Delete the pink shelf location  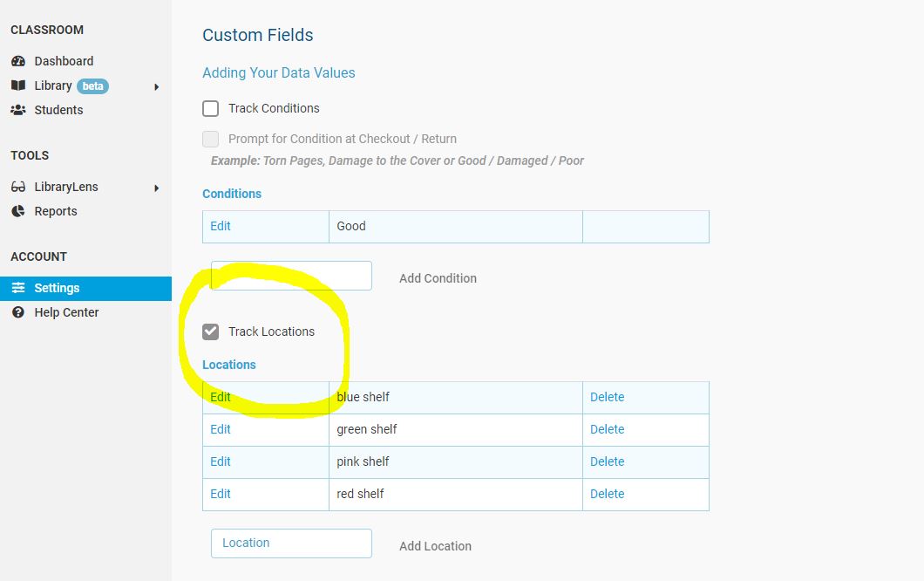click(607, 461)
